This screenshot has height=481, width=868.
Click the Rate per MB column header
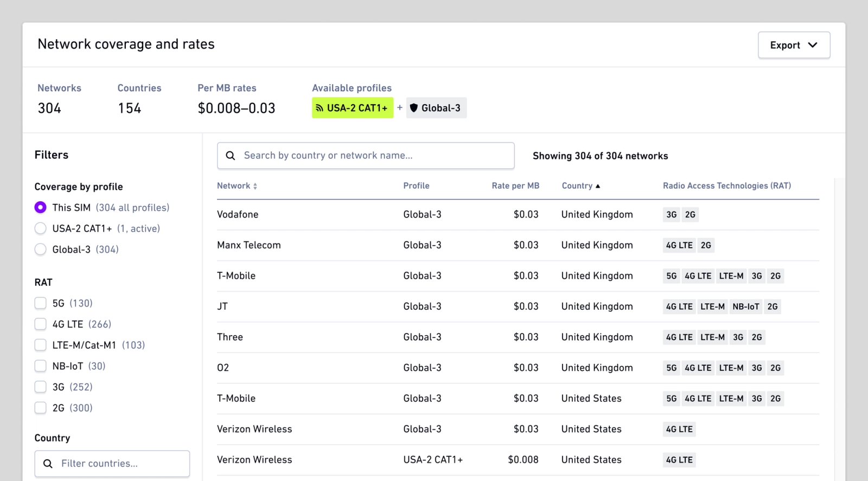515,185
